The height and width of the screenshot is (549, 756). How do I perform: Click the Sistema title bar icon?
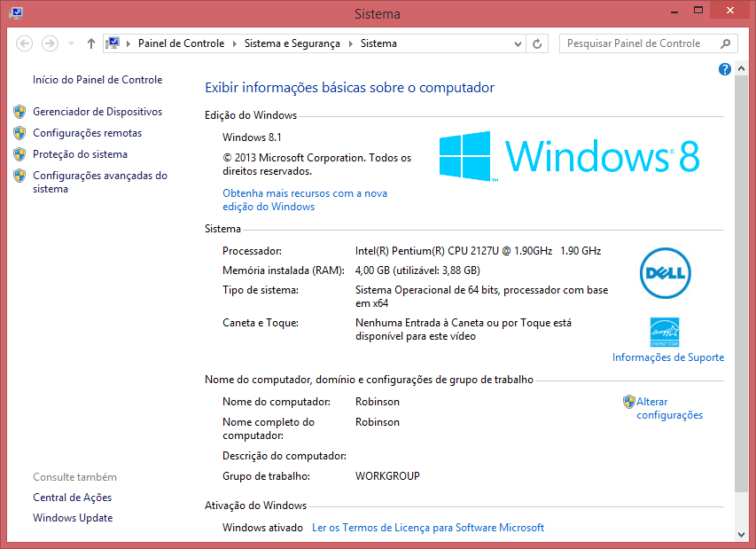click(x=15, y=13)
